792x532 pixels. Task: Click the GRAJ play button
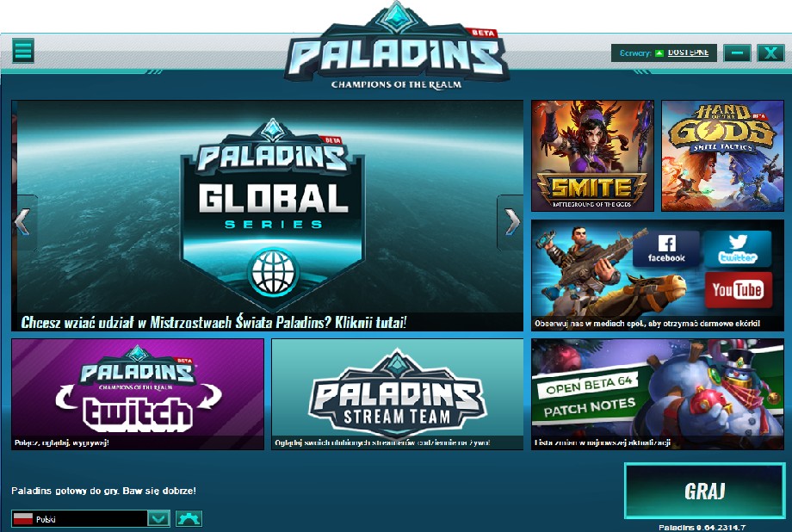tap(704, 491)
